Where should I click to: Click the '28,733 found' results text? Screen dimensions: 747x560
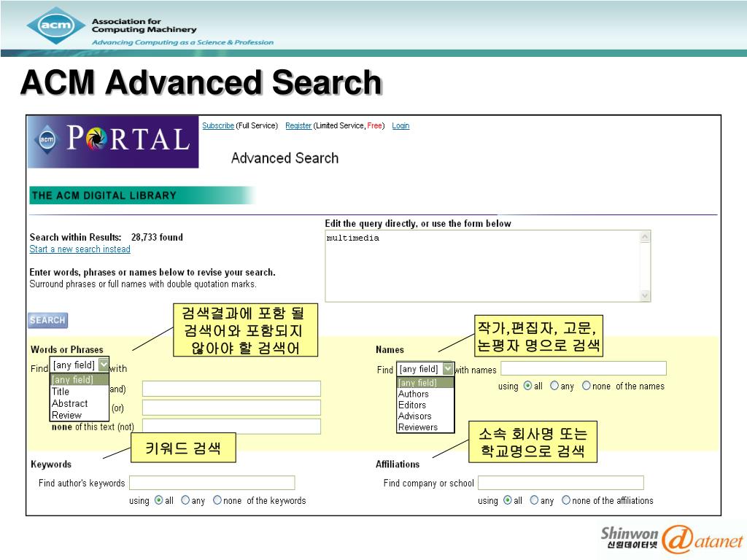pyautogui.click(x=158, y=237)
